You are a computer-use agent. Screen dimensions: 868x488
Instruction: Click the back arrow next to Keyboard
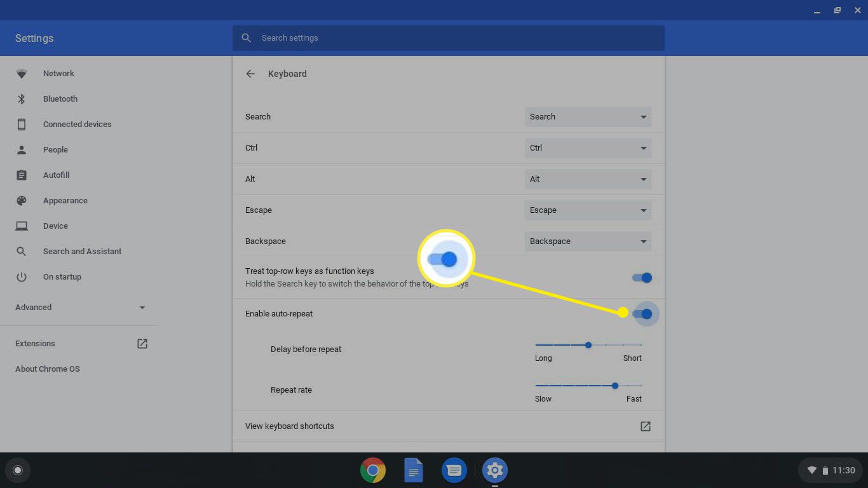point(250,74)
